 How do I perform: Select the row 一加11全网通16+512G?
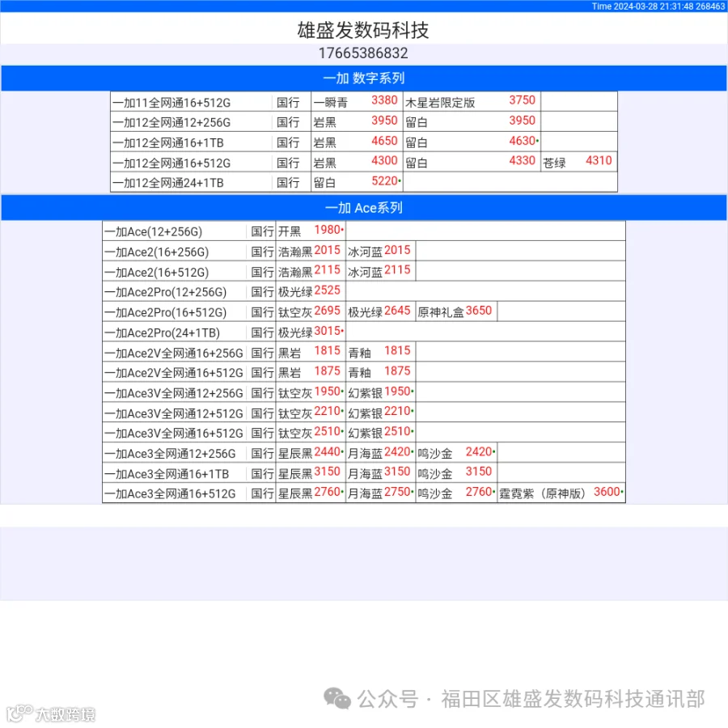[x=364, y=102]
